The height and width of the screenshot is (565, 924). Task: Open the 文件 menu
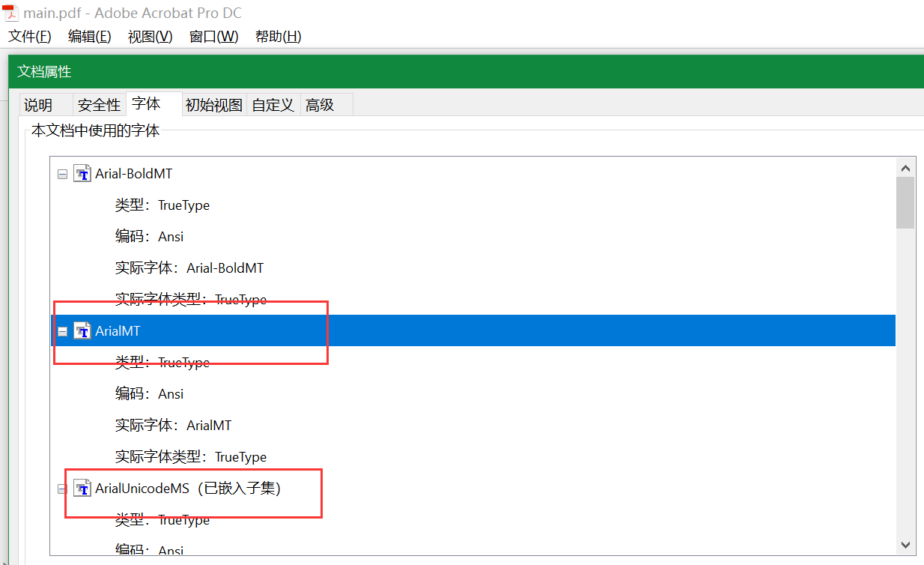29,36
